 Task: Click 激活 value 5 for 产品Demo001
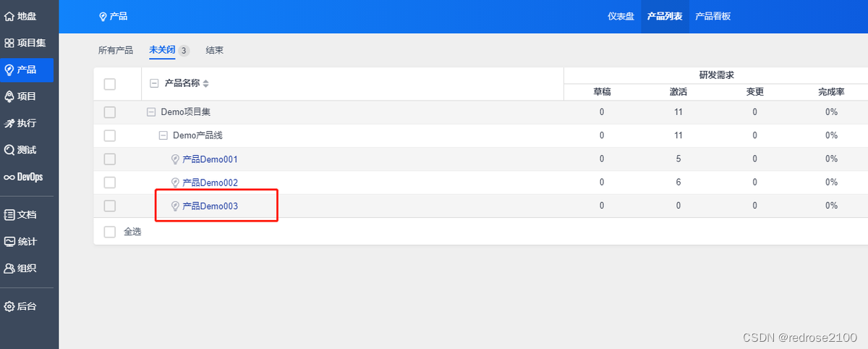(678, 159)
